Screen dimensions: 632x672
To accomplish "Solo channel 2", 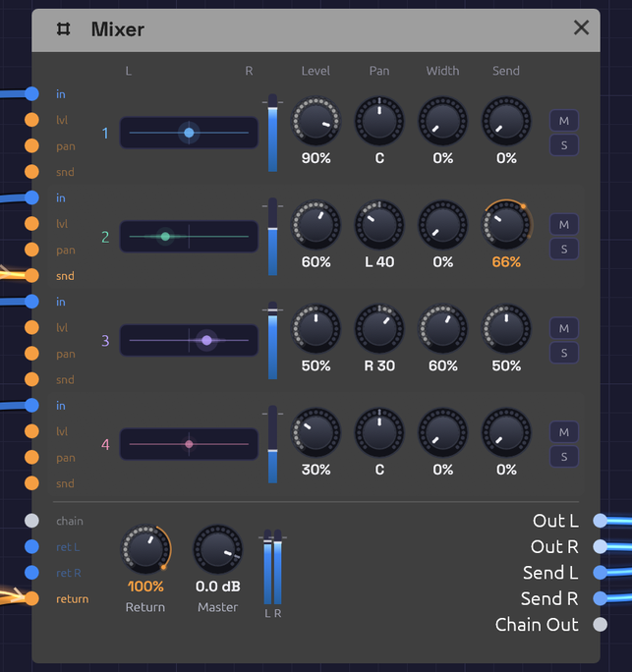I will coord(564,249).
